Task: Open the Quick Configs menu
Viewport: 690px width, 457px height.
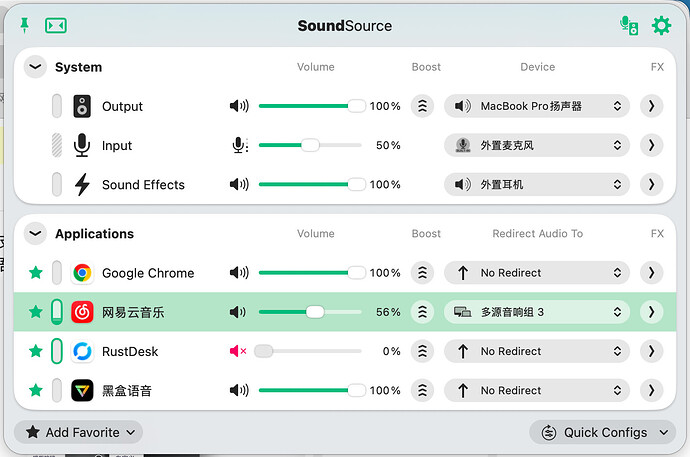Action: coord(602,432)
